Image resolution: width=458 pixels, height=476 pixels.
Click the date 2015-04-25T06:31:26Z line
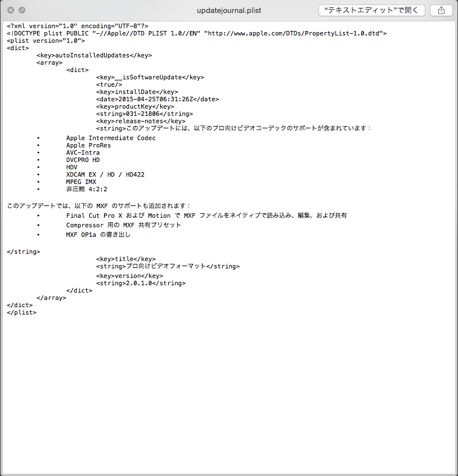pos(157,99)
